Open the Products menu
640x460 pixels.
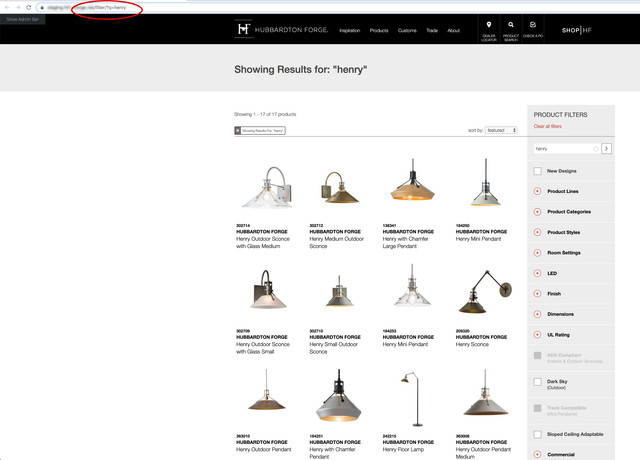(x=379, y=31)
